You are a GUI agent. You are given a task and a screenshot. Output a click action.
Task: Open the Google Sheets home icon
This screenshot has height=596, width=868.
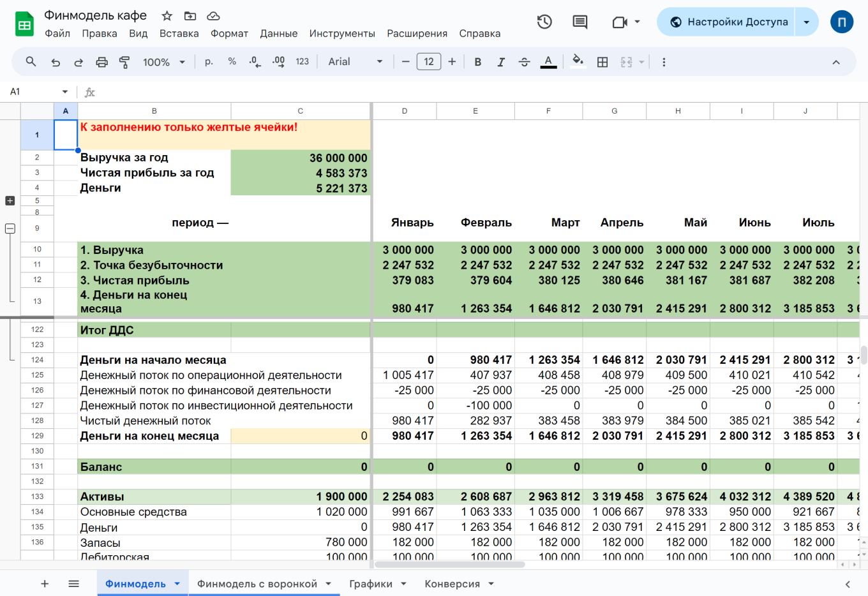click(x=24, y=24)
